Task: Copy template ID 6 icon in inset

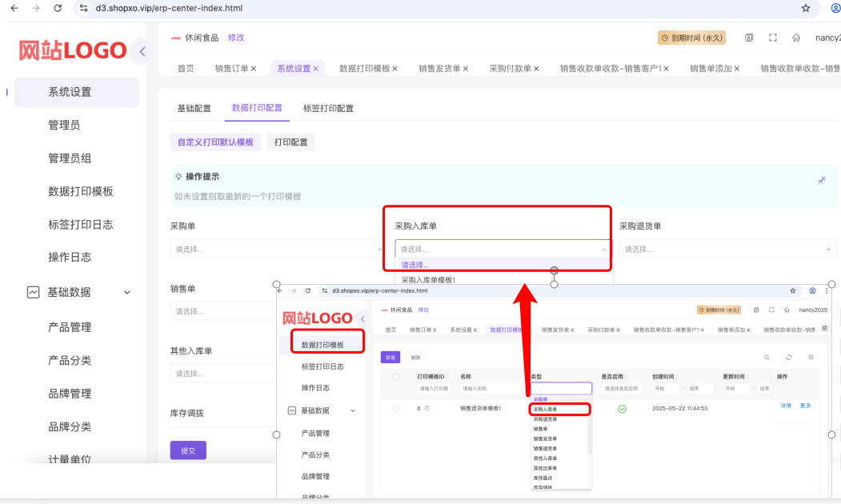Action: click(x=427, y=409)
